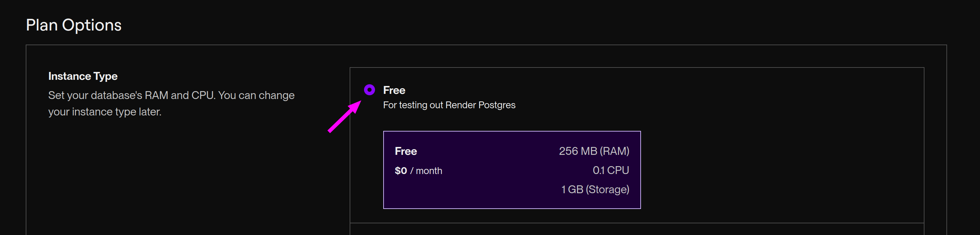Click the empty space right of Free card
Image resolution: width=980 pixels, height=235 pixels.
click(x=782, y=170)
